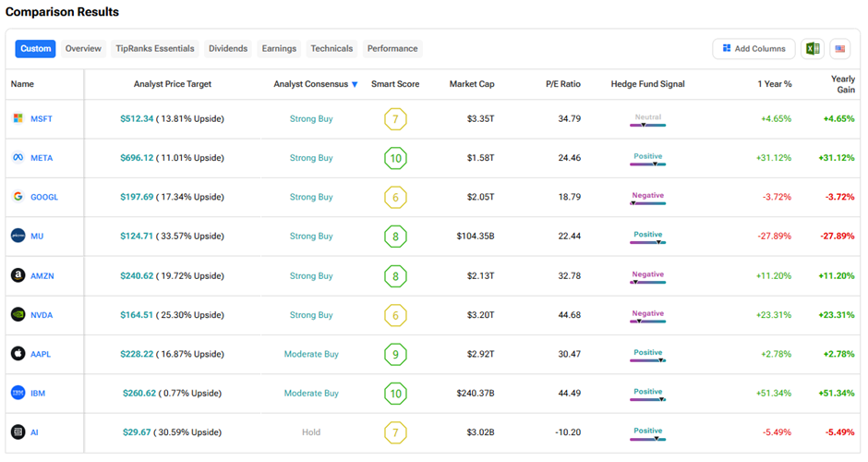Click MU Positive hedge fund signal gauge
Screen dimensions: 868x462
pyautogui.click(x=647, y=237)
